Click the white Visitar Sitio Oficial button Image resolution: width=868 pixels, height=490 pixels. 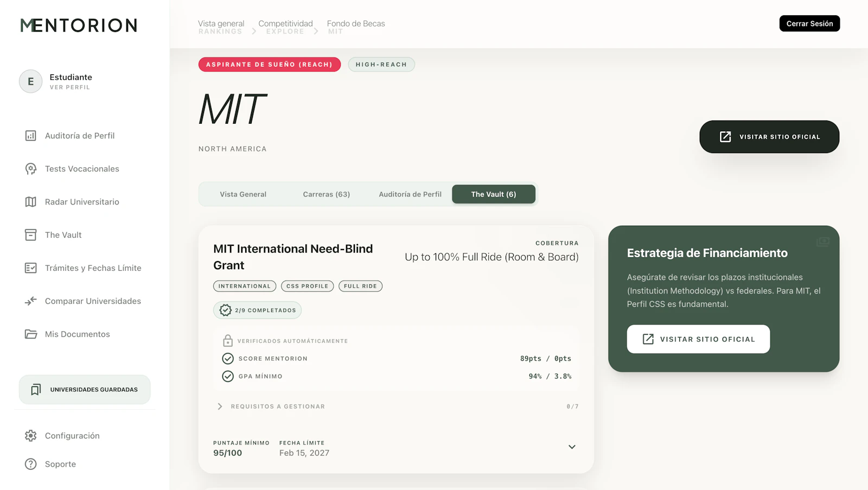point(698,339)
